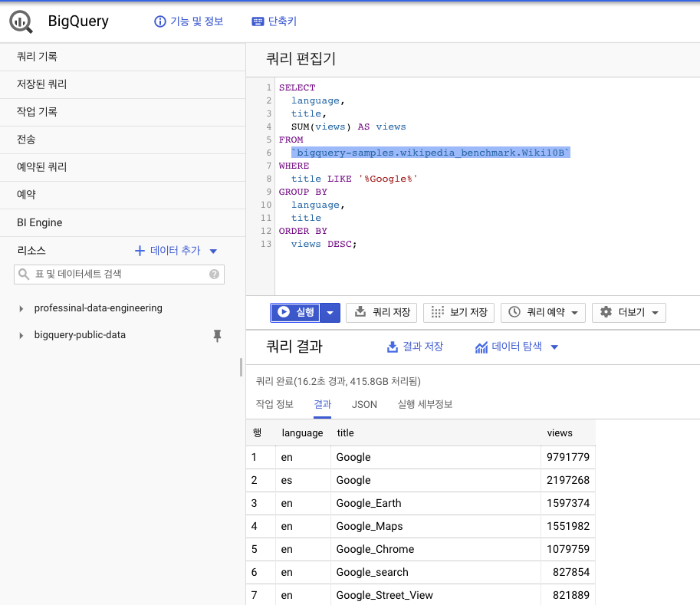Switch to 결과 tab
This screenshot has width=700, height=605.
click(322, 405)
